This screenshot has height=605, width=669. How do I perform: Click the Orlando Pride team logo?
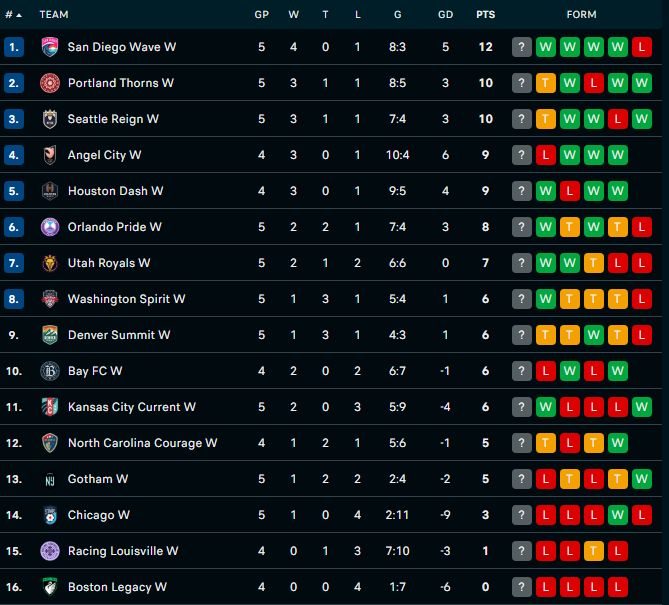[x=50, y=227]
